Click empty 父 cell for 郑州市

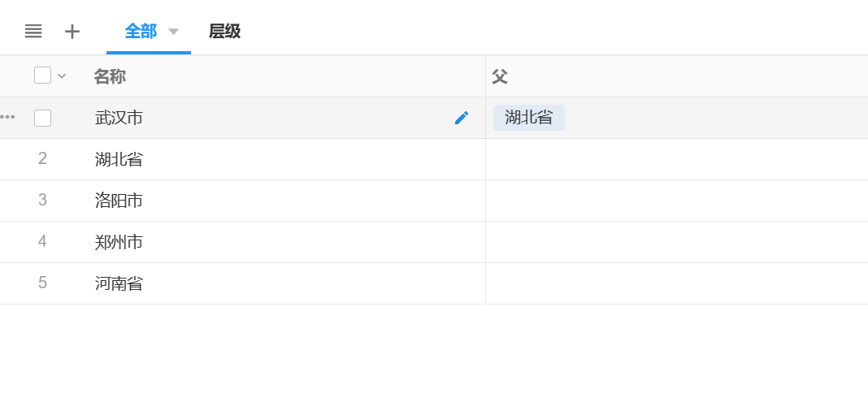point(676,242)
